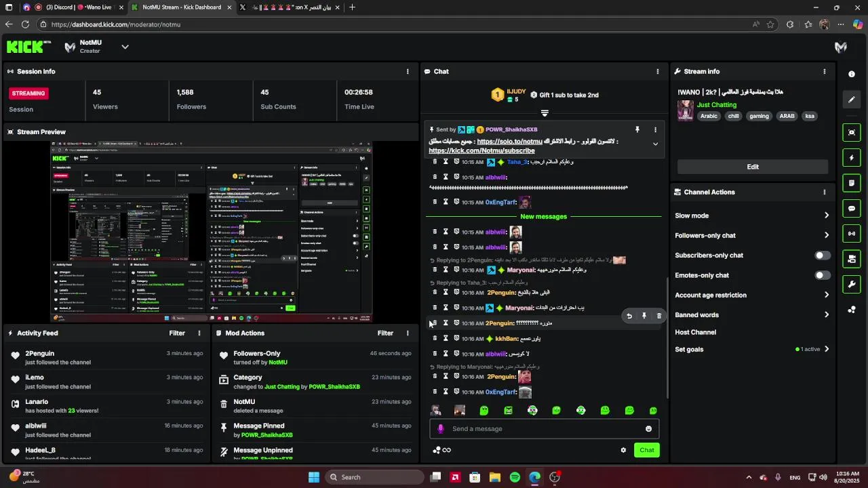The width and height of the screenshot is (868, 488).
Task: Expand the pinned message chevron
Action: (655, 144)
